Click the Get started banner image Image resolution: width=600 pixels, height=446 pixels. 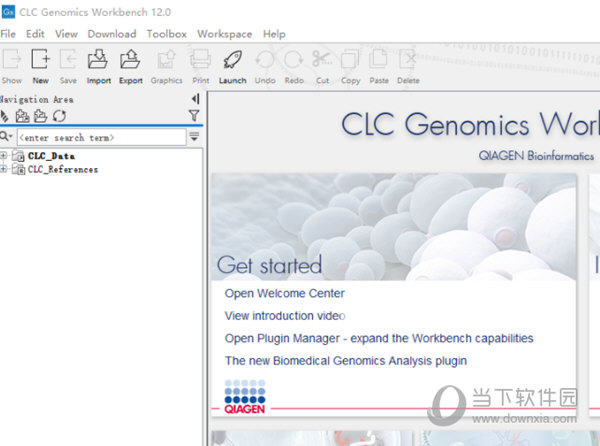click(393, 227)
